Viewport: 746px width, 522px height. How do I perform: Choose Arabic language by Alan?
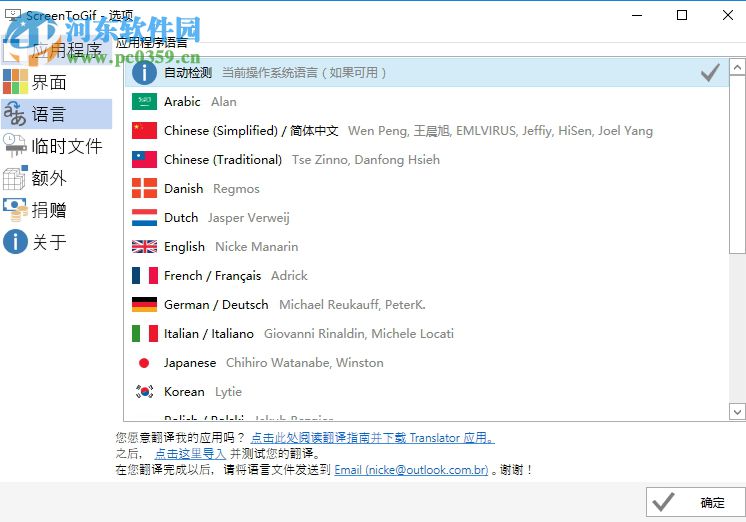pos(426,101)
